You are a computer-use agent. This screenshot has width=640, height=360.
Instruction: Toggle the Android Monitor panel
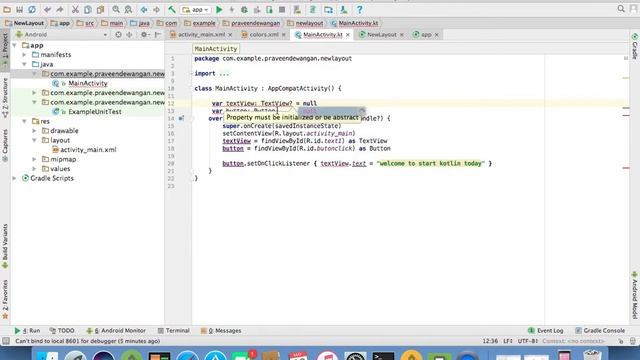pos(116,331)
